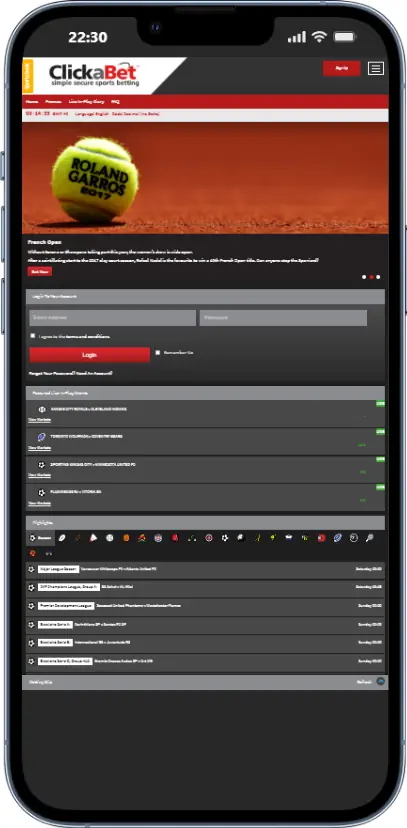Click the yellow Sportsbook side tab
The height and width of the screenshot is (828, 407).
click(x=28, y=76)
